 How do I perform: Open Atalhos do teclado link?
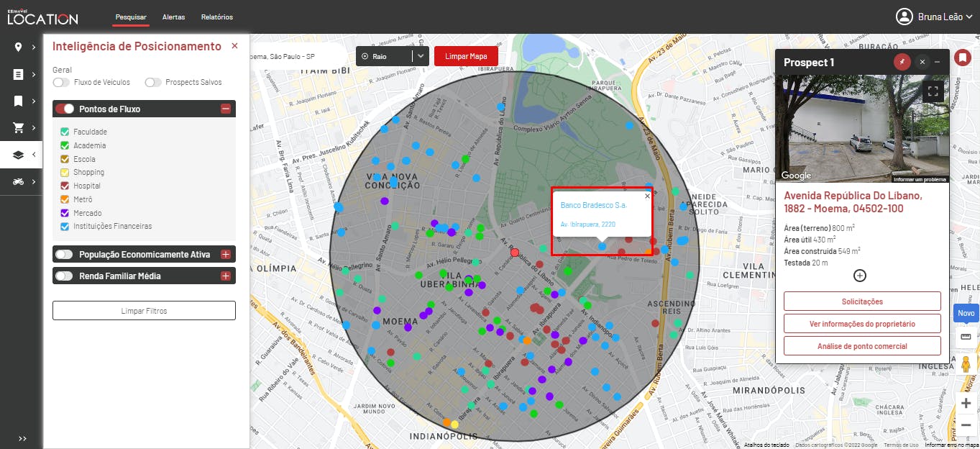tap(766, 445)
